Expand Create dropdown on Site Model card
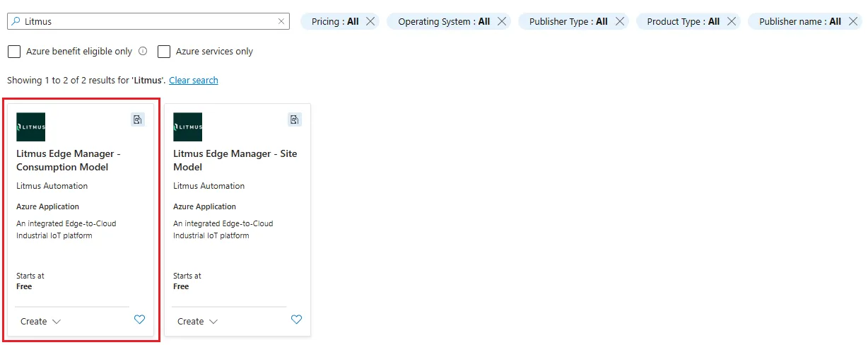 (197, 321)
